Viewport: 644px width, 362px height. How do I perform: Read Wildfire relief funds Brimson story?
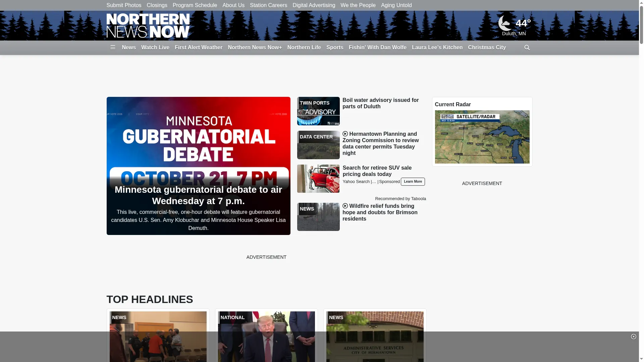click(x=380, y=213)
